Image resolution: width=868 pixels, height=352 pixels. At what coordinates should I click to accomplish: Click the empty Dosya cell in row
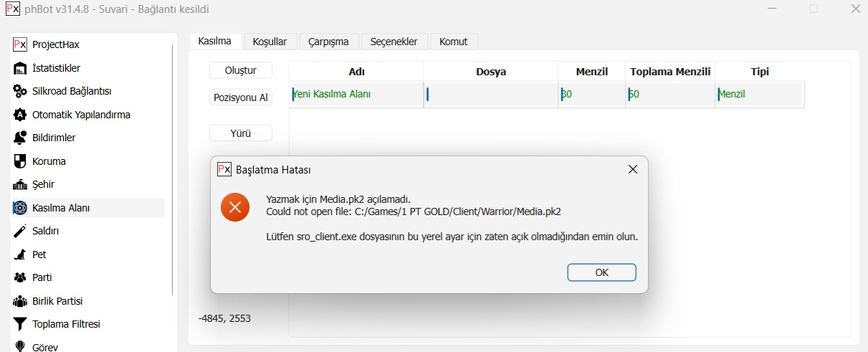(491, 94)
